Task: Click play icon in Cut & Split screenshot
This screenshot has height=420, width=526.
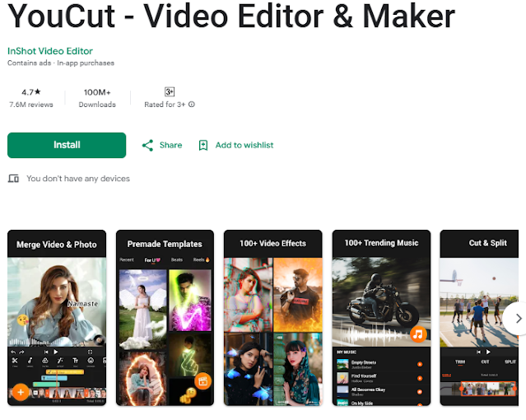Action: [488, 352]
